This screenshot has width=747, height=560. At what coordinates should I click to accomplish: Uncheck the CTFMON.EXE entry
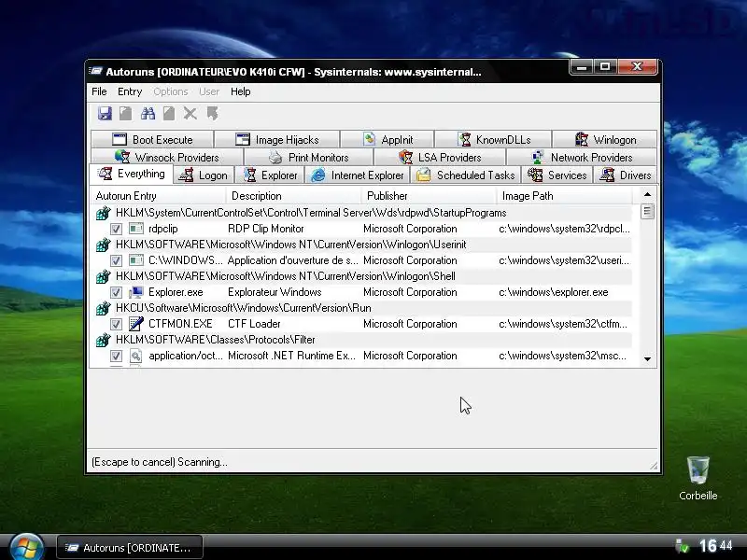(x=116, y=324)
